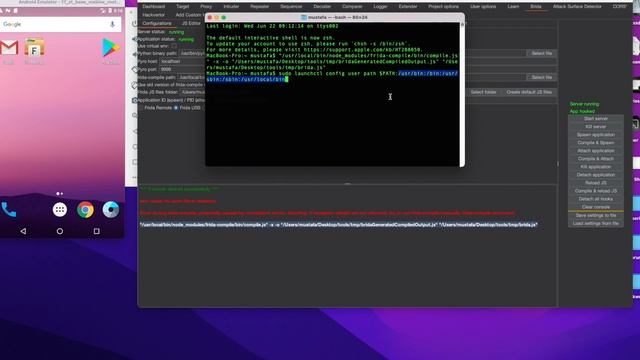Click the terminal window proxy folder icon
Viewport: 640px width, 360px height.
pyautogui.click(x=304, y=18)
